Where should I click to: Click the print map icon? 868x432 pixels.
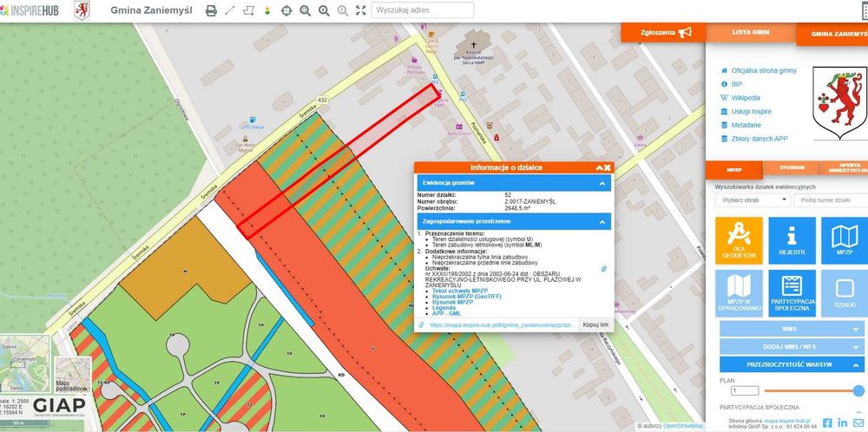pos(211,10)
